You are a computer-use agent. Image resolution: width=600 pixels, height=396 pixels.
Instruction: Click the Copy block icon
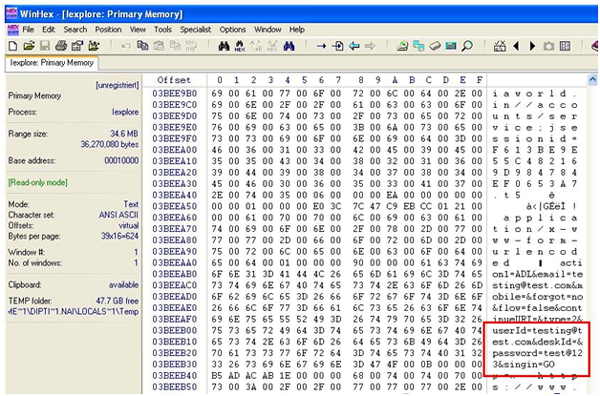(x=143, y=46)
